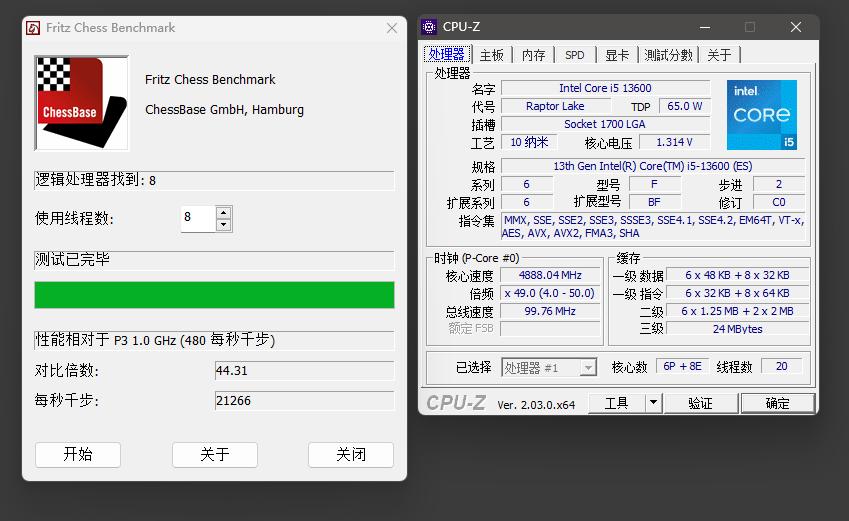Click the 逻辑处理器找到: 8 field
The width and height of the screenshot is (849, 521).
point(214,180)
